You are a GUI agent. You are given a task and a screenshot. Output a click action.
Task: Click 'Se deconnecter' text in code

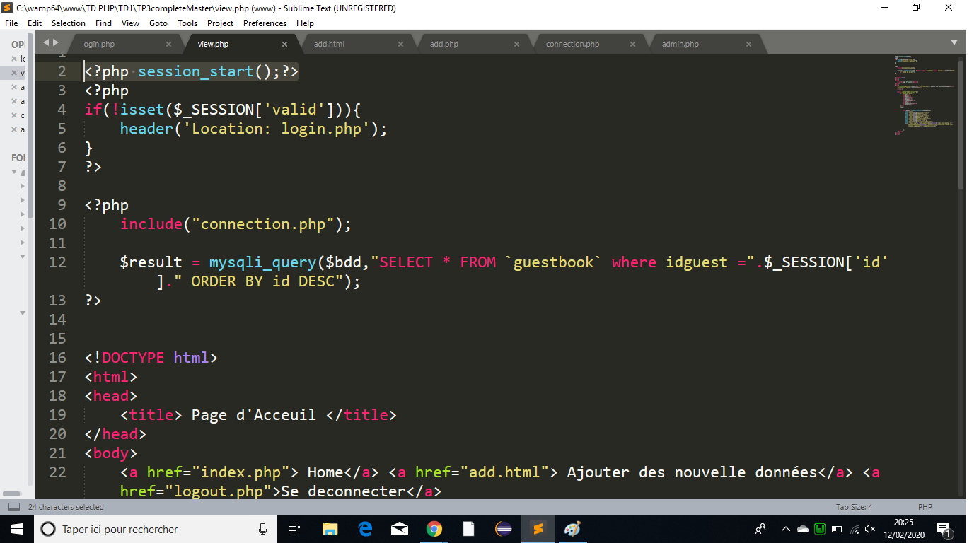click(342, 491)
